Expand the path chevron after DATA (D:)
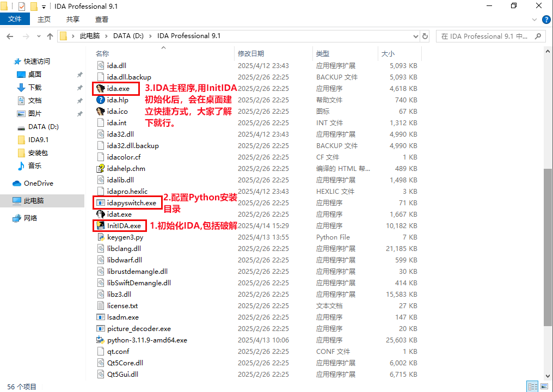 pos(151,36)
